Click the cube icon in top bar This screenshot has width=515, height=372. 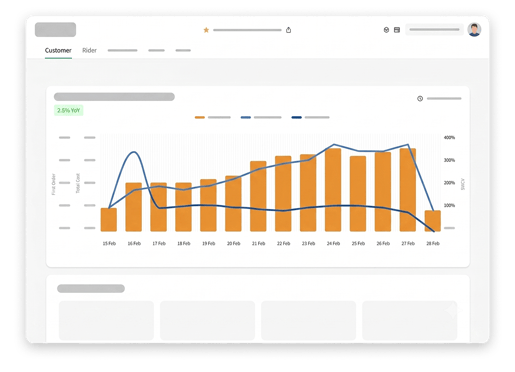pyautogui.click(x=386, y=30)
